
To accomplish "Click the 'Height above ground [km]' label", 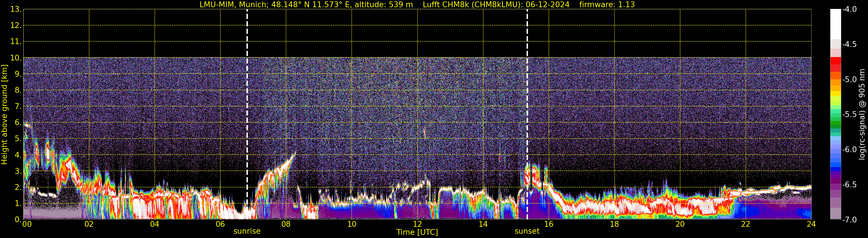I will [4, 115].
